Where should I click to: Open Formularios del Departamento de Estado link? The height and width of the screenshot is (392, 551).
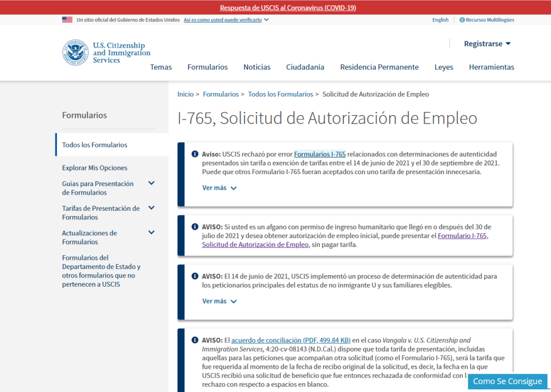tap(101, 271)
